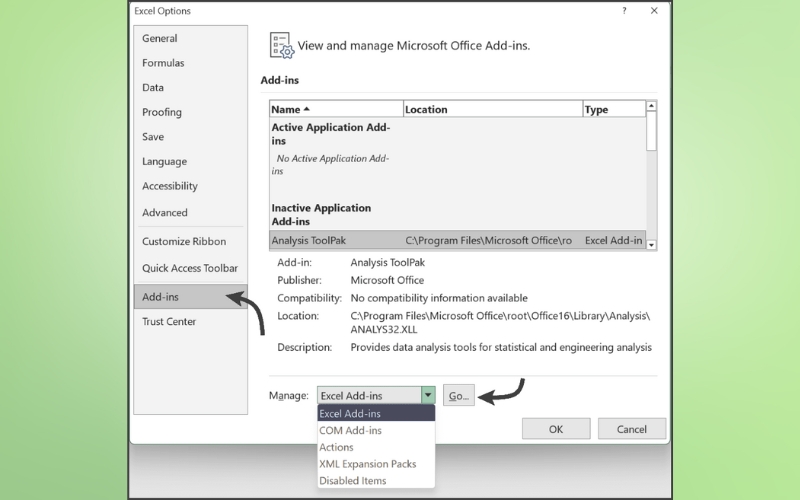Confirm with the OK button
The height and width of the screenshot is (500, 800).
click(556, 429)
